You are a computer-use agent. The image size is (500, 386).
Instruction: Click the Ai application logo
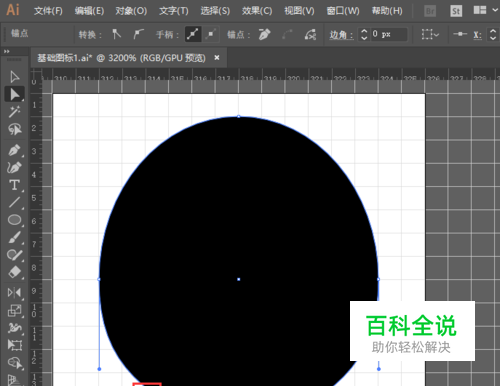click(x=13, y=10)
